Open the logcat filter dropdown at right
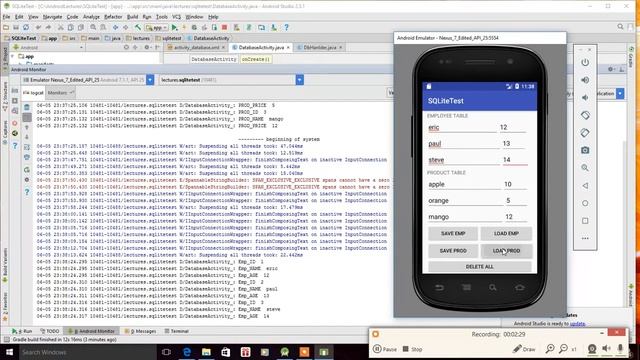The image size is (640, 360). click(620, 93)
